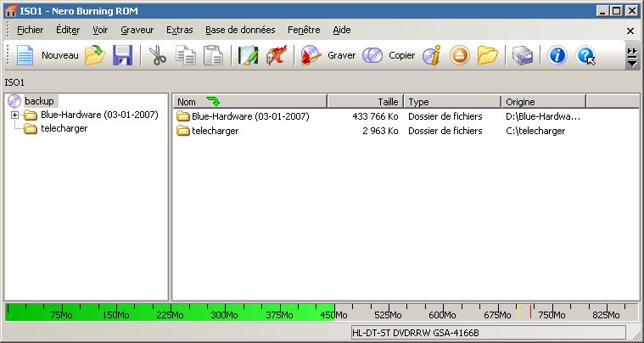Open the Base de données menu
This screenshot has height=343, width=644.
[x=240, y=30]
